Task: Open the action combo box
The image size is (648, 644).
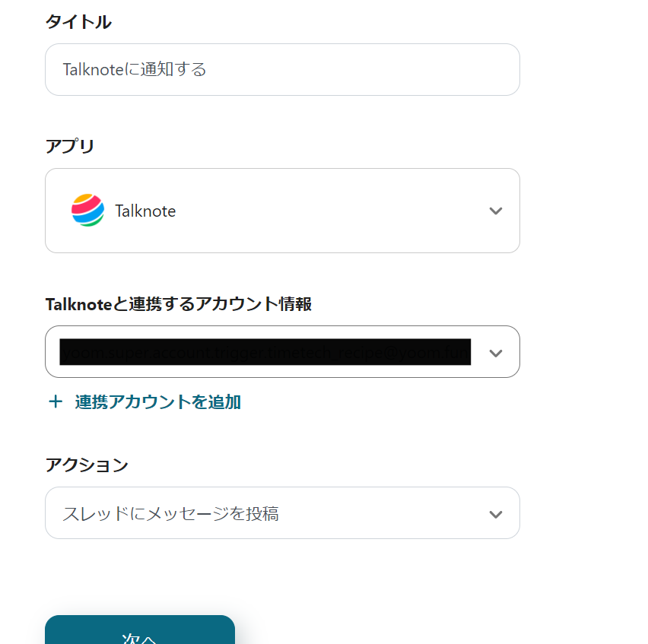Action: pyautogui.click(x=282, y=512)
